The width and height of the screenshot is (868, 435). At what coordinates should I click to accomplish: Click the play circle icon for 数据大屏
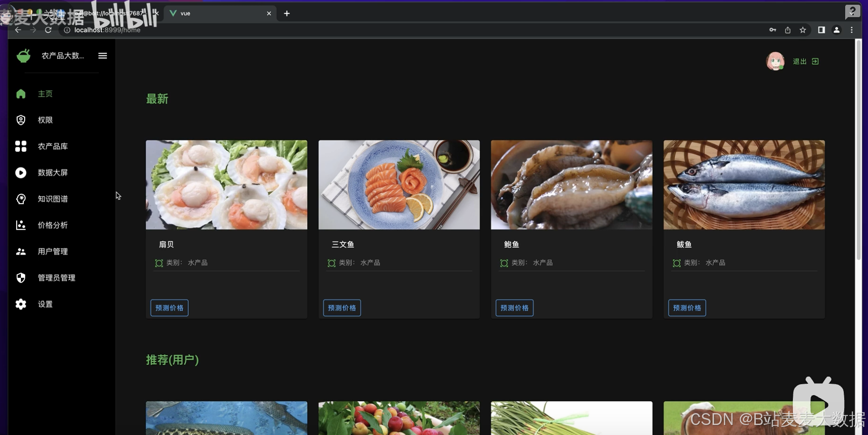20,172
